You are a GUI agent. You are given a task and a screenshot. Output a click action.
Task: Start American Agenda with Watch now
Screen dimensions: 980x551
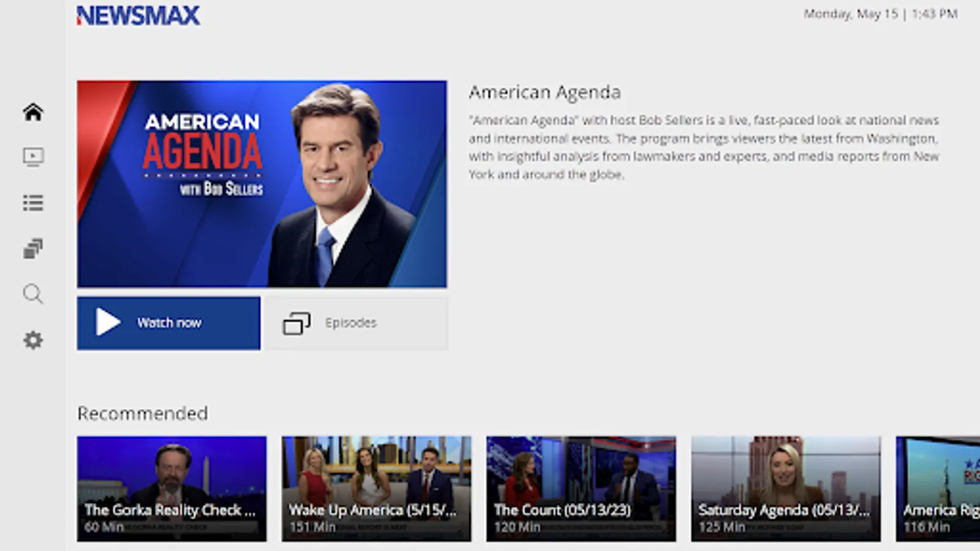coord(168,323)
